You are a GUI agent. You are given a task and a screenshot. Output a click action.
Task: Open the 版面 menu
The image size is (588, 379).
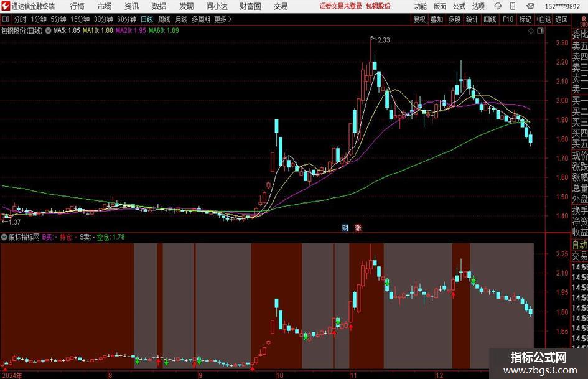point(440,6)
